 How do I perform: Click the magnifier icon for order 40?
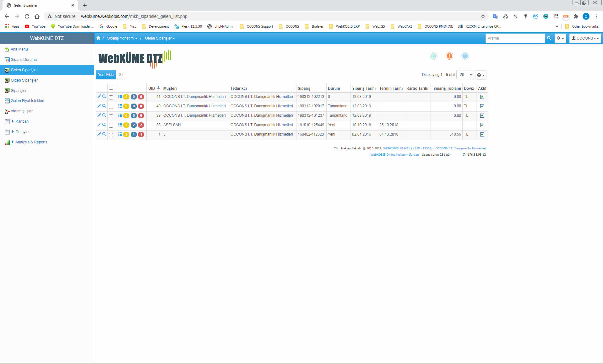tap(104, 106)
